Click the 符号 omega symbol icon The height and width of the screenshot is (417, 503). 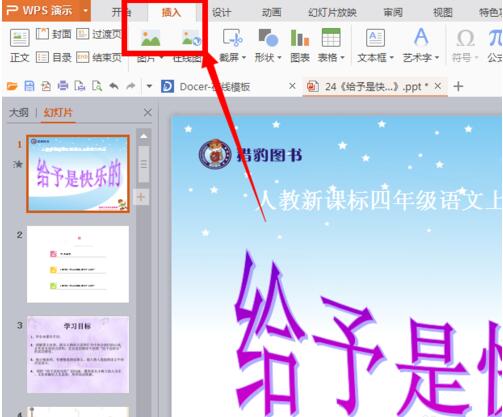click(x=465, y=38)
